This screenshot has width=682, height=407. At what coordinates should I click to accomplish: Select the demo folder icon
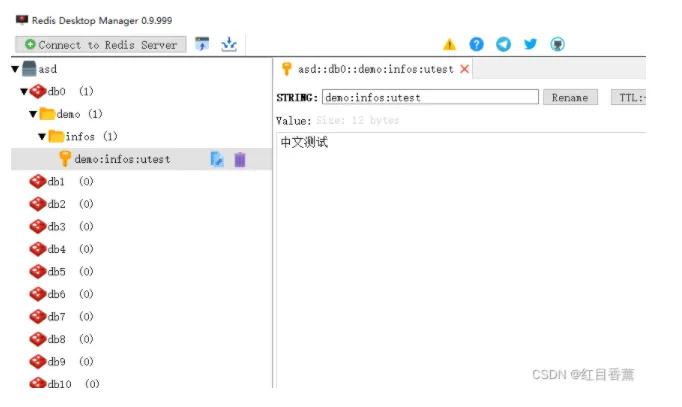[47, 114]
